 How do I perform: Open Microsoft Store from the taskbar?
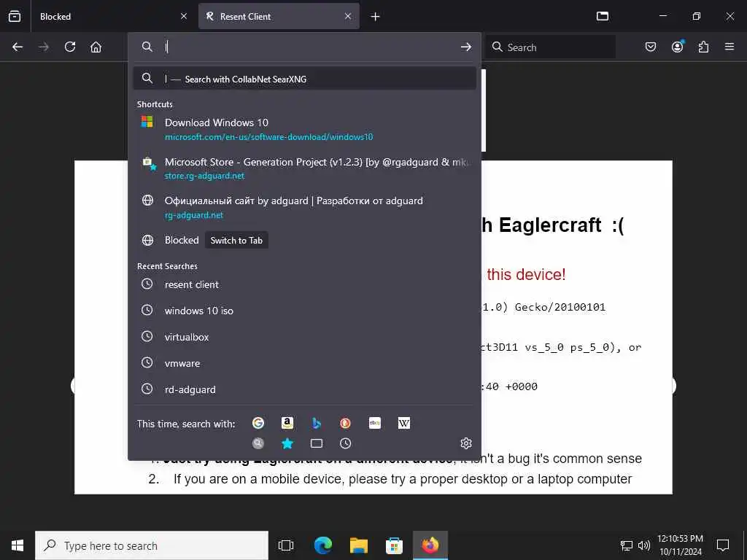tap(394, 545)
